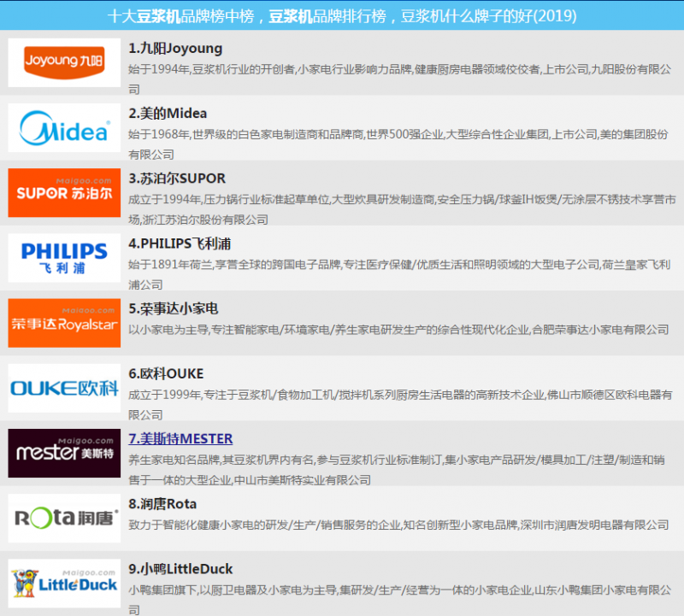Select the 8.润唐Rota title
This screenshot has width=684, height=616.
click(162, 503)
